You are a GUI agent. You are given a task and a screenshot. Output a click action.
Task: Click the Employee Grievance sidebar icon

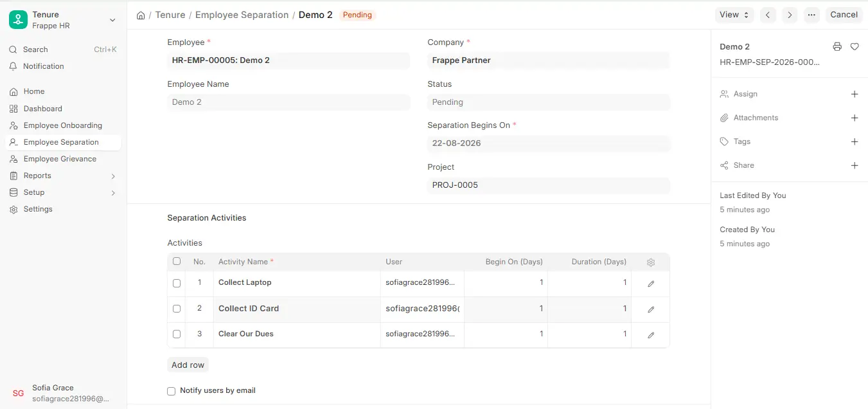tap(13, 159)
